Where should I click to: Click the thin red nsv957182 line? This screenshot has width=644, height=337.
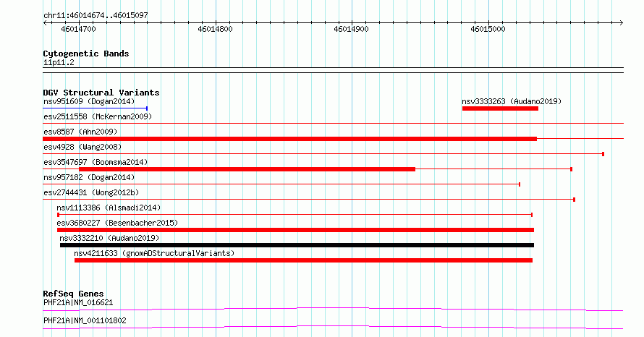(x=281, y=184)
